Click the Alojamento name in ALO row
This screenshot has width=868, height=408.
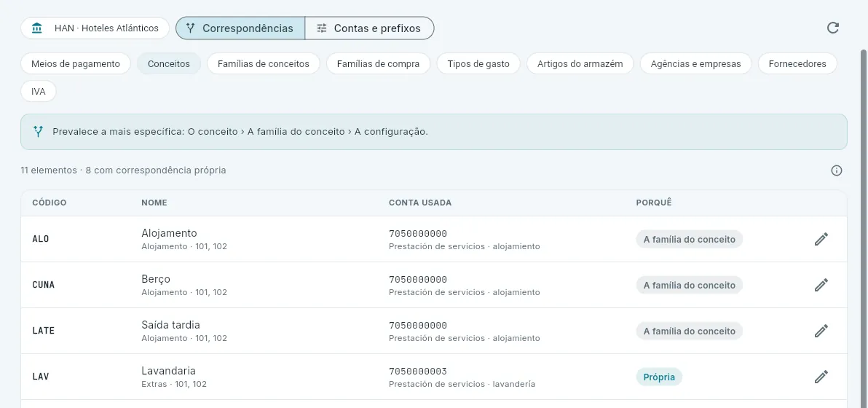170,233
